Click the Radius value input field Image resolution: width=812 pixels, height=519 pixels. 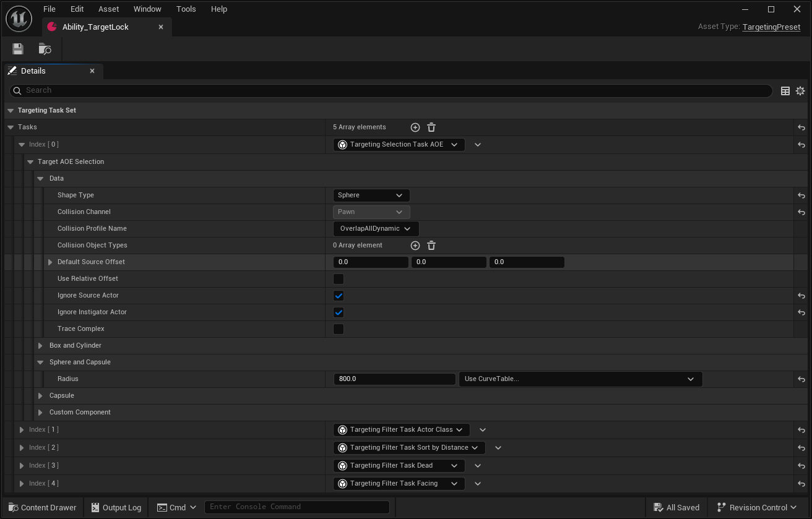[x=394, y=379]
